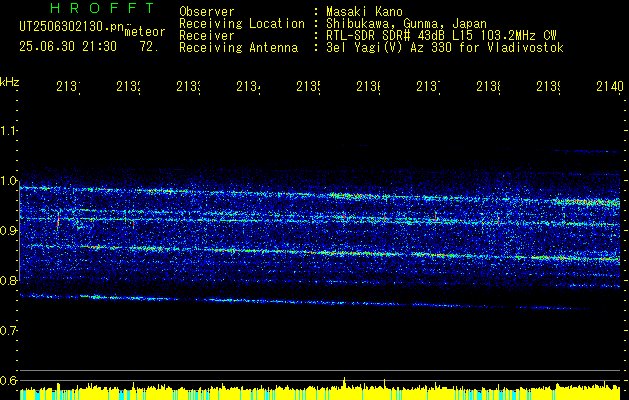Select location Shibukawa, Gunma, Japan
The height and width of the screenshot is (400, 629).
click(406, 24)
